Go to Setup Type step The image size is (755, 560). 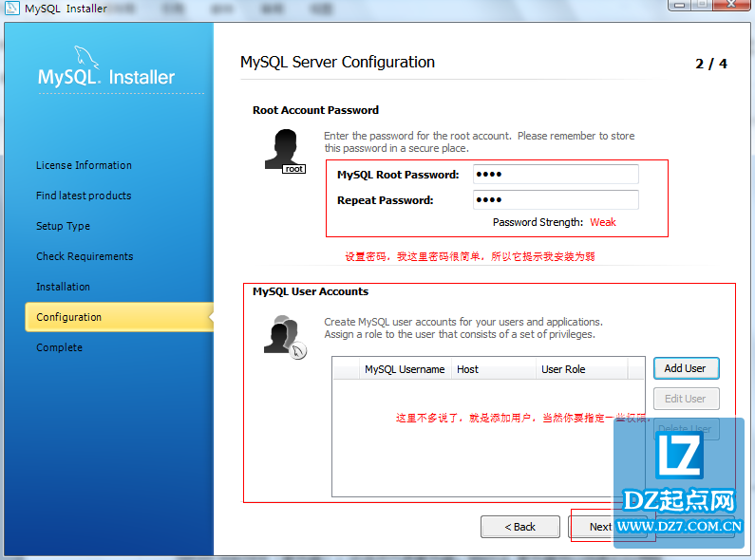[63, 226]
